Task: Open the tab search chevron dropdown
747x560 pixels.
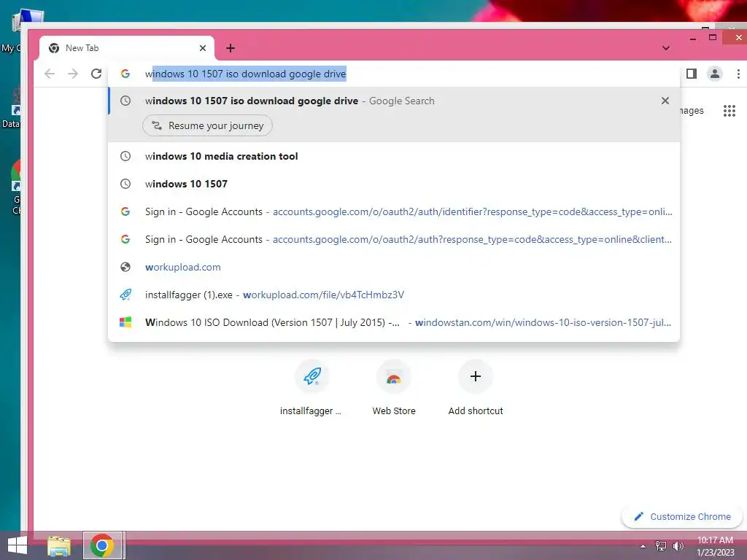Action: point(666,48)
